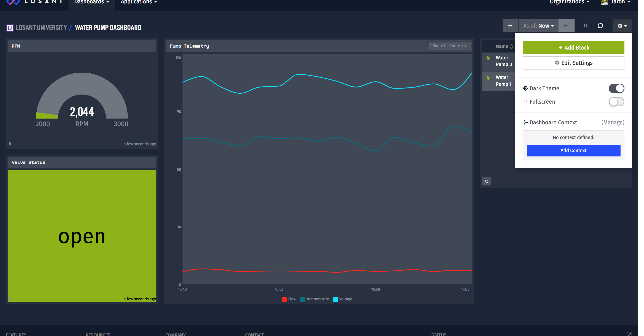Viewport: 644px width, 336px height.
Task: Click the LU organization badge icon
Action: tap(10, 28)
